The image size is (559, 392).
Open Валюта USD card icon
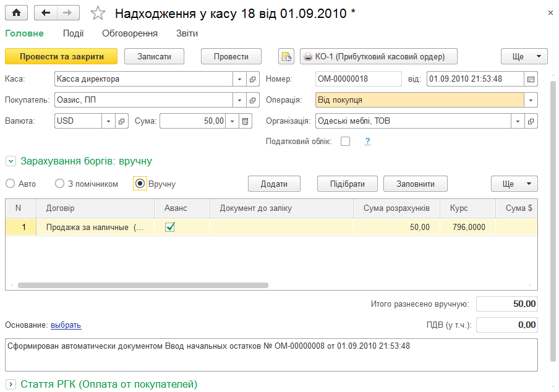click(x=121, y=121)
